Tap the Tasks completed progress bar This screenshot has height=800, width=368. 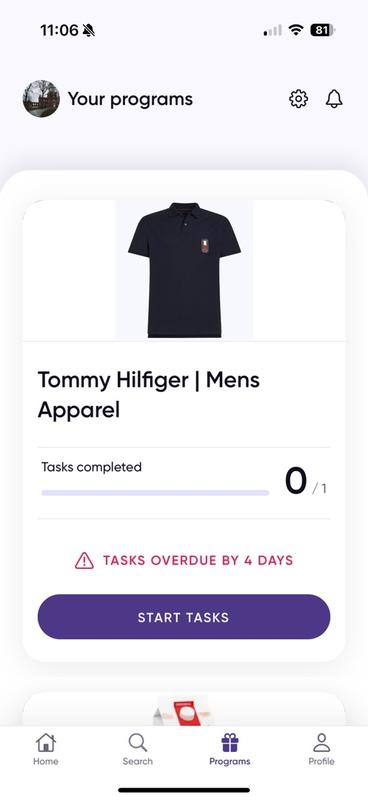(155, 493)
